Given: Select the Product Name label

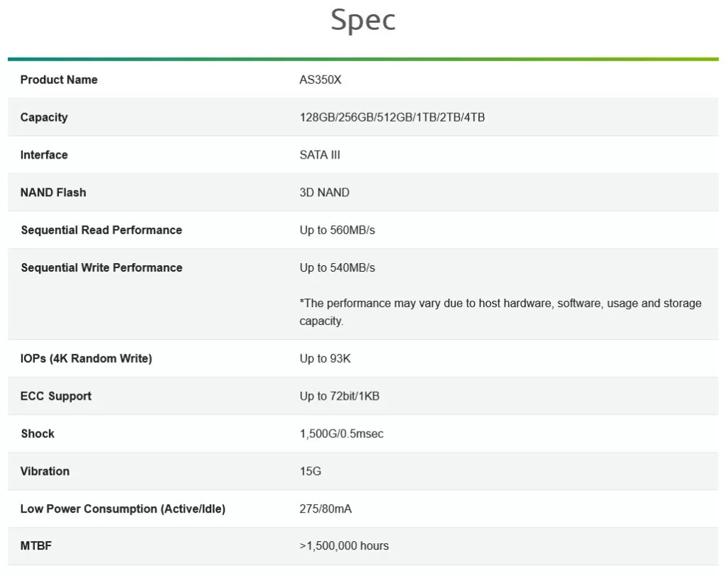Looking at the screenshot, I should [59, 80].
